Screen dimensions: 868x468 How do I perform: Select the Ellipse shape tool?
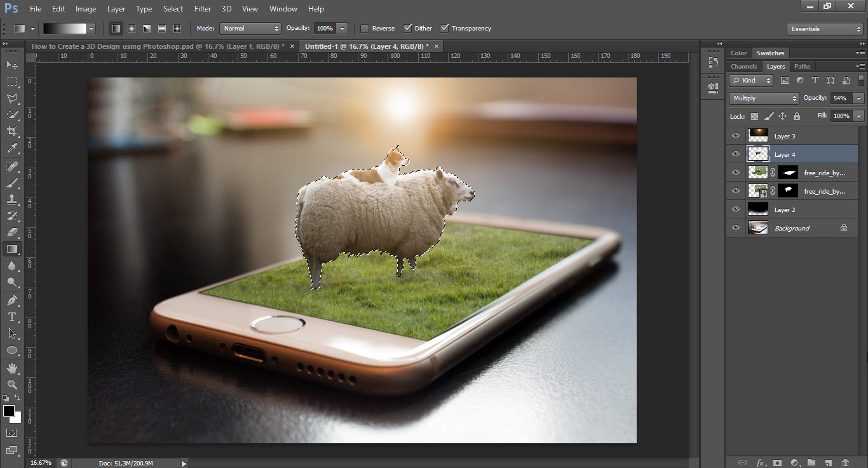click(12, 350)
